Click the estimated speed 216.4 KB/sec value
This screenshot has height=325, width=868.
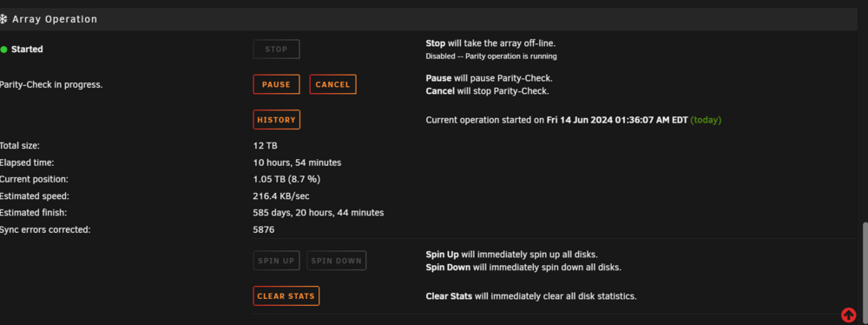pos(281,196)
